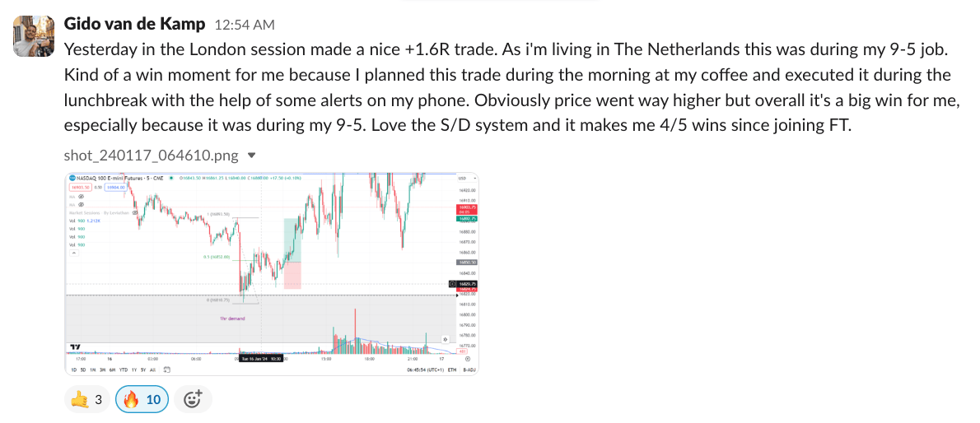Open Gido van de Kamp's profile name
The image size is (980, 423).
134,25
